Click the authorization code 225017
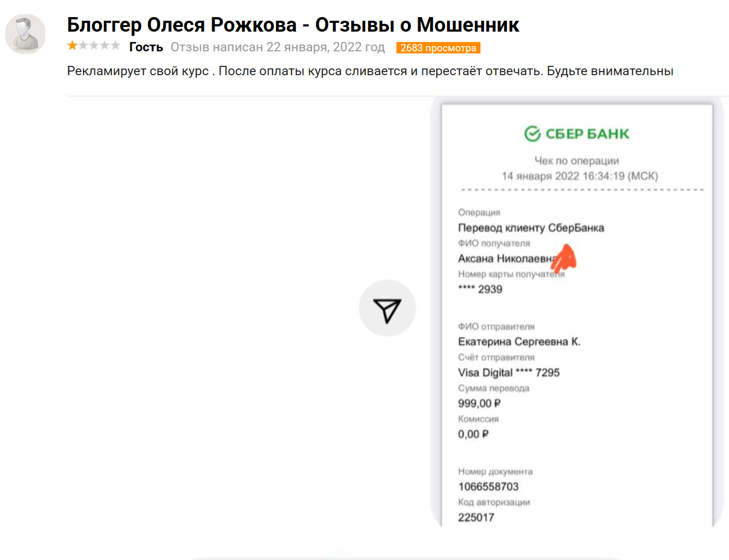729x560 pixels. pos(476,517)
